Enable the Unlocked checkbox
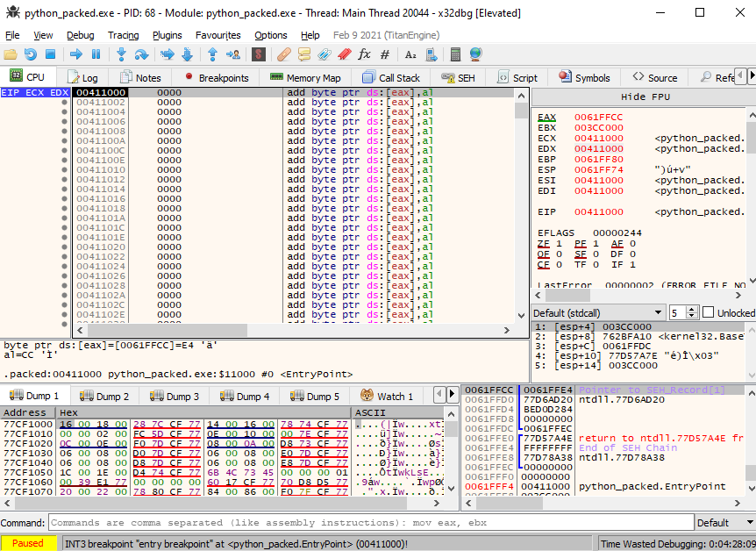756x551 pixels. tap(708, 313)
